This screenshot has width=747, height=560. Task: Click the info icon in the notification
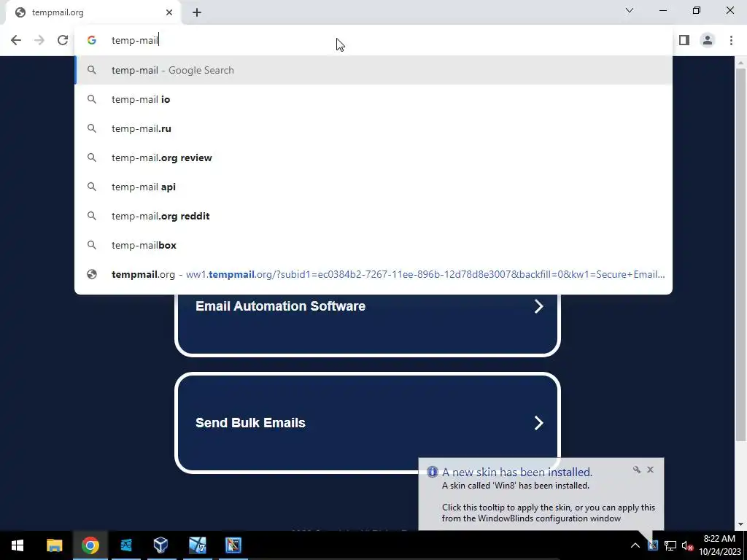pos(433,472)
